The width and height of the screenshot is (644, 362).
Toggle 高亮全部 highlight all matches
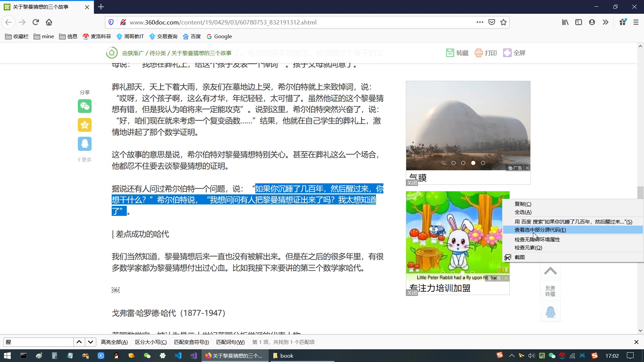pos(114,342)
